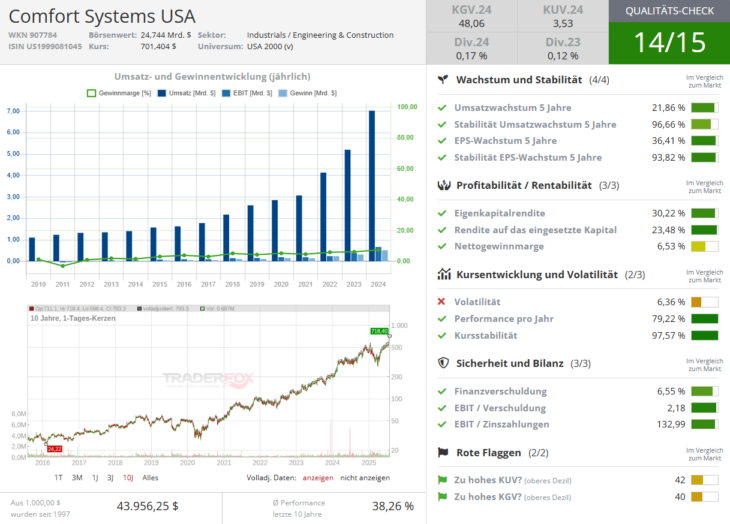Screen dimensions: 730x524
Task: Click the Börsenwert value 24,744 Mrd. $
Action: pyautogui.click(x=166, y=35)
